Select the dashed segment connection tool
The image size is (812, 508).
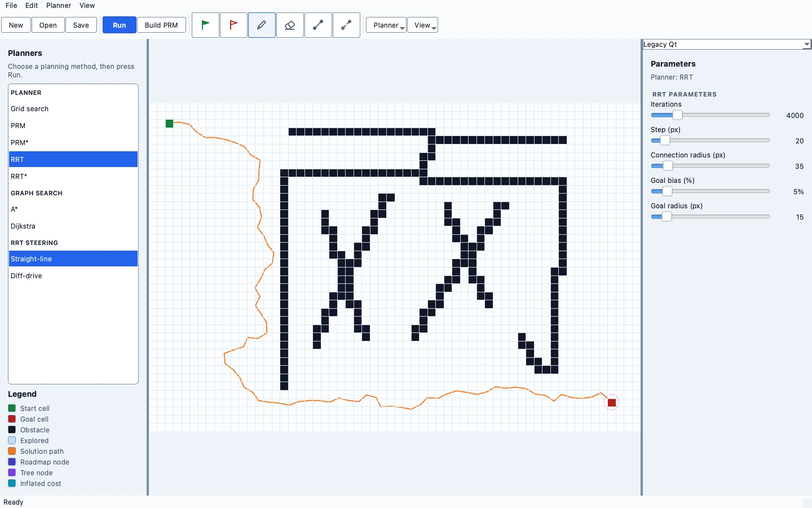click(346, 25)
